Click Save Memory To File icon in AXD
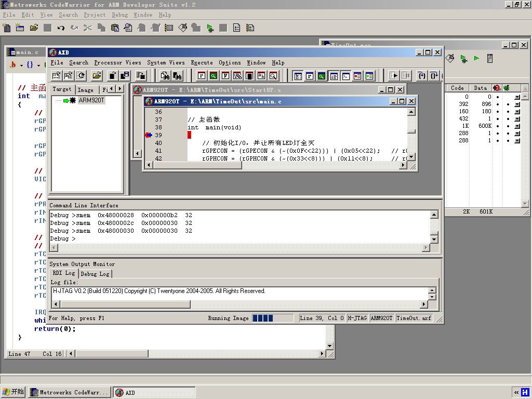The width and height of the screenshot is (532, 399). pyautogui.click(x=125, y=75)
